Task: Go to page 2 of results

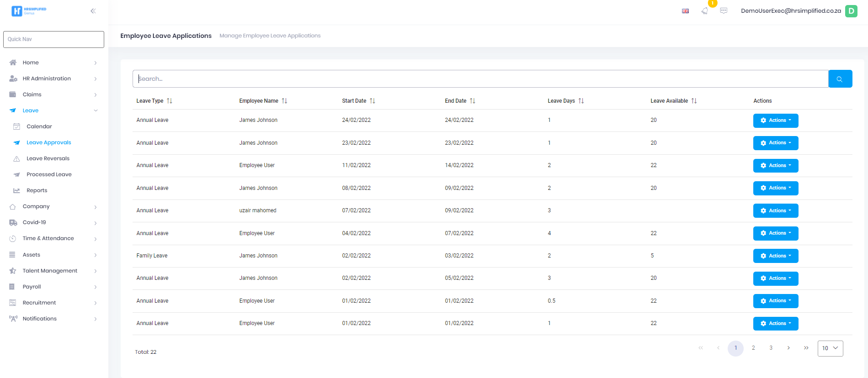Action: click(x=753, y=348)
